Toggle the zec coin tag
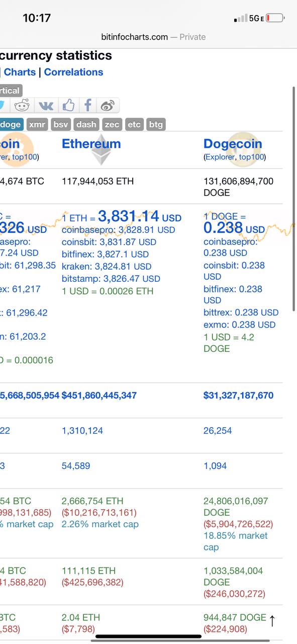This screenshot has width=297, height=644. (x=112, y=124)
